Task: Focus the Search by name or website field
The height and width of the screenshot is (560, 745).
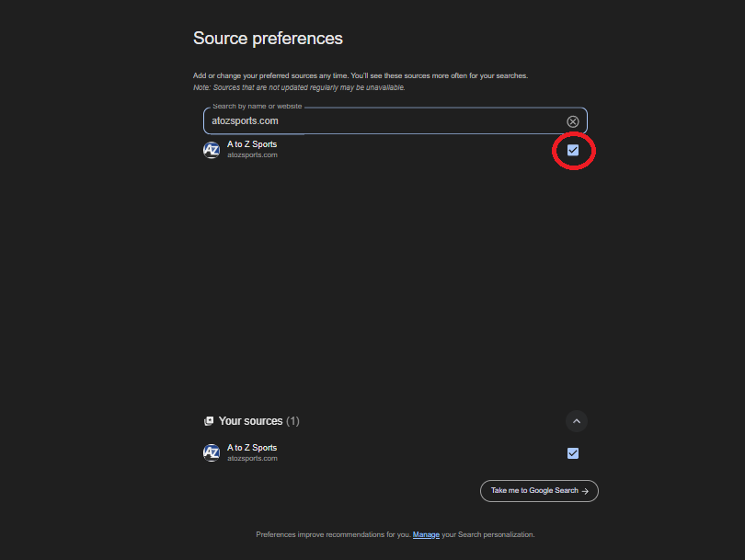Action: pyautogui.click(x=382, y=120)
